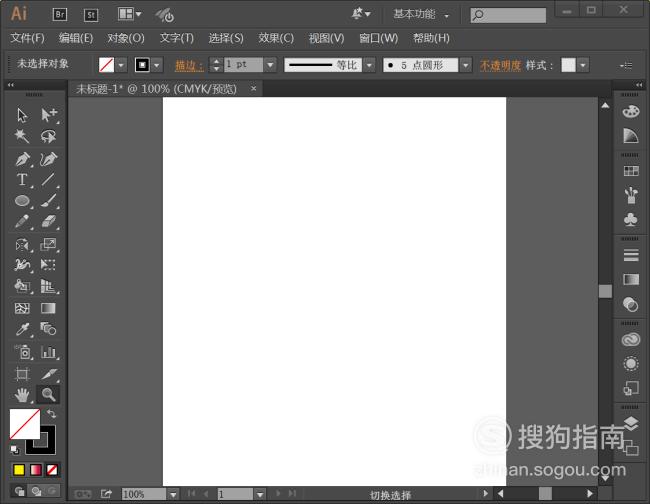The height and width of the screenshot is (504, 650).
Task: Select the Pencil tool
Action: (22, 221)
